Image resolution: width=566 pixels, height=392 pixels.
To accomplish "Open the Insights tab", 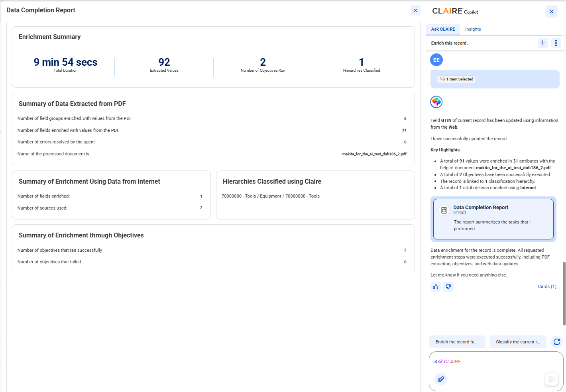I will [473, 29].
